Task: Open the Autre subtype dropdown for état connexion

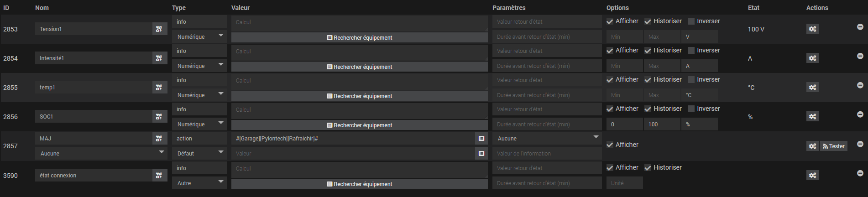Action: pos(199,183)
